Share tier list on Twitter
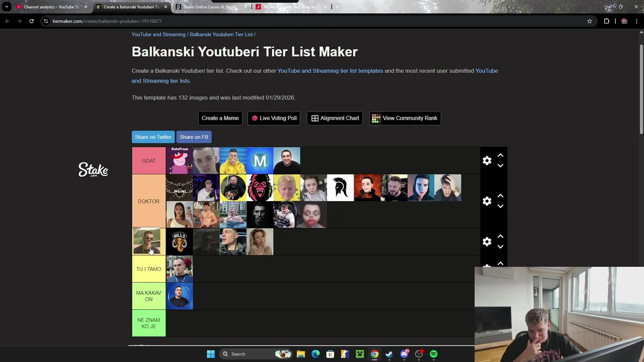This screenshot has height=362, width=644. (153, 137)
